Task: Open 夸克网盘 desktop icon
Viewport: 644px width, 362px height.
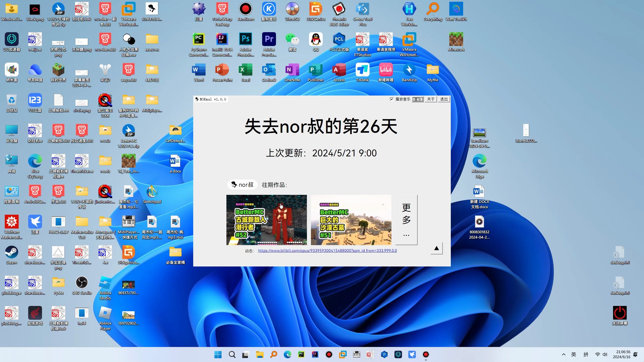Action: pos(35,73)
